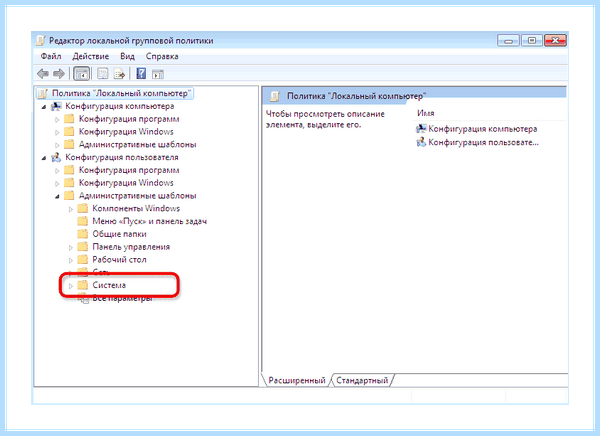This screenshot has width=600, height=436.
Task: Collapse the Конфигурация пользователя node
Action: pos(44,158)
